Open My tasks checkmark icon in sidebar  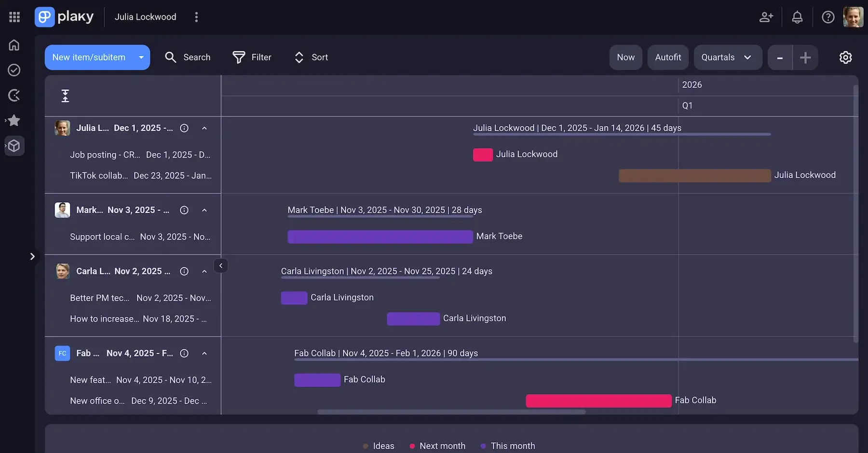tap(14, 70)
